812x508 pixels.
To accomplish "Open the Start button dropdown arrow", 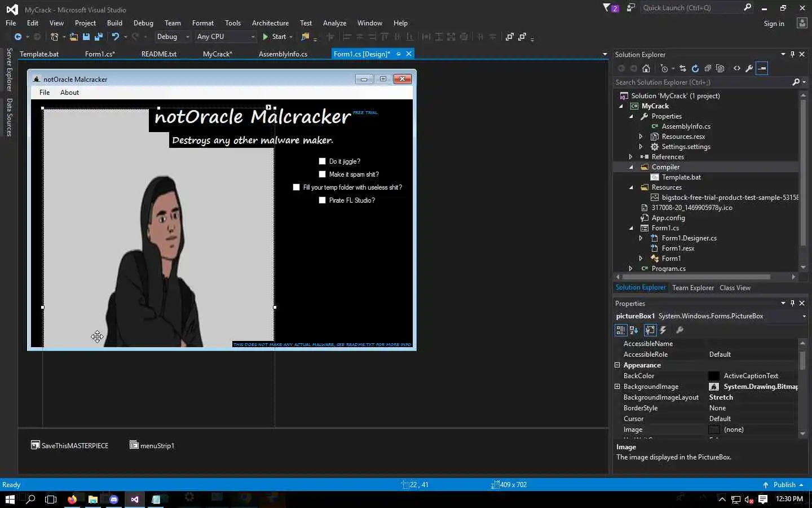I will coord(291,37).
